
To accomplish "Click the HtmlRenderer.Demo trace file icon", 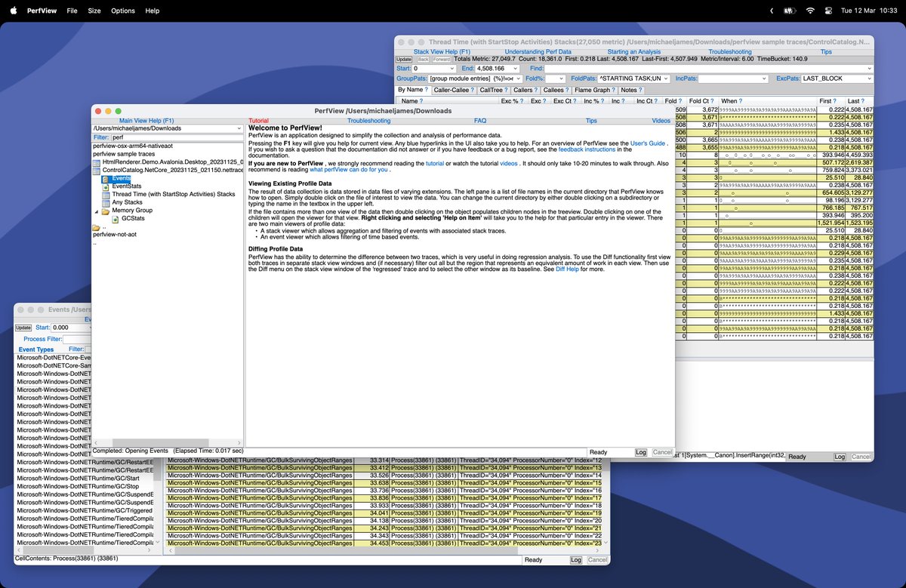I will 97,162.
